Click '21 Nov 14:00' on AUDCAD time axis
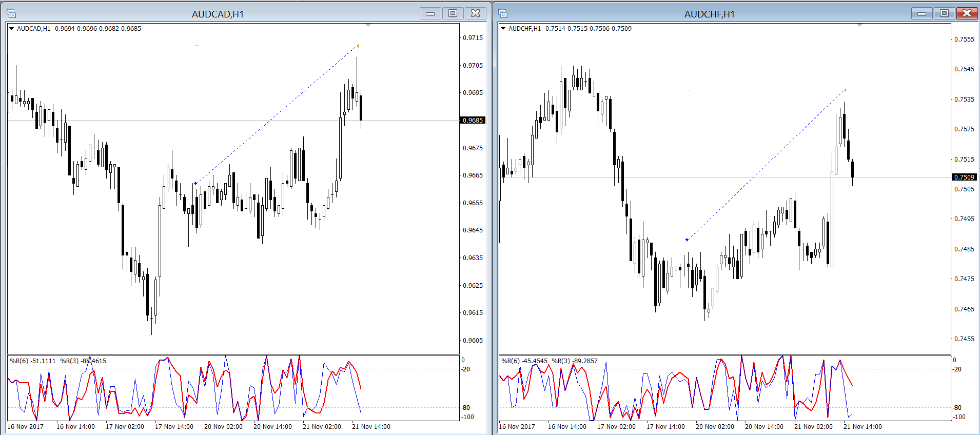Viewport: 980px width, 435px height. pyautogui.click(x=371, y=427)
